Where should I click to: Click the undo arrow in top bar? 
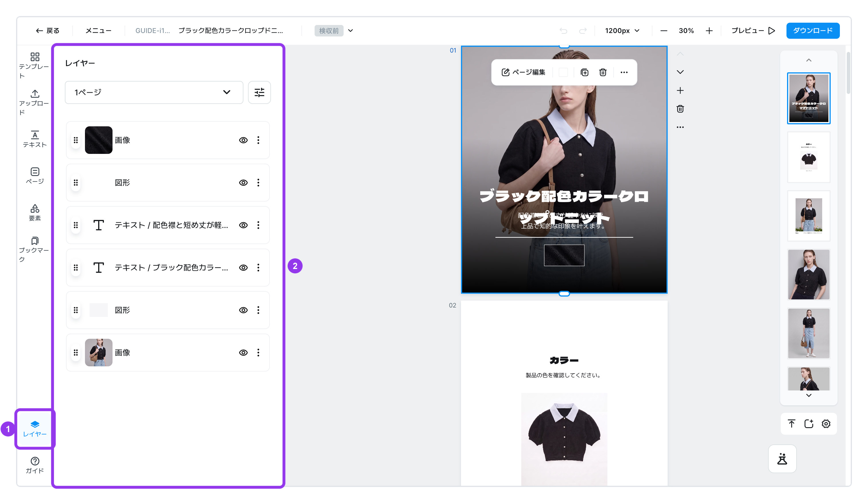tap(563, 31)
